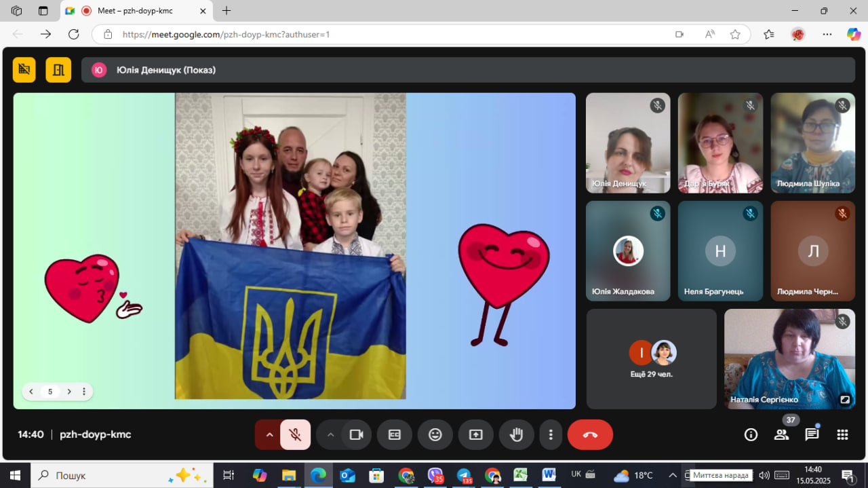Viewport: 868px width, 488px height.
Task: Click muted mic icon on Наталія Сергієнко tile
Action: [x=842, y=322]
